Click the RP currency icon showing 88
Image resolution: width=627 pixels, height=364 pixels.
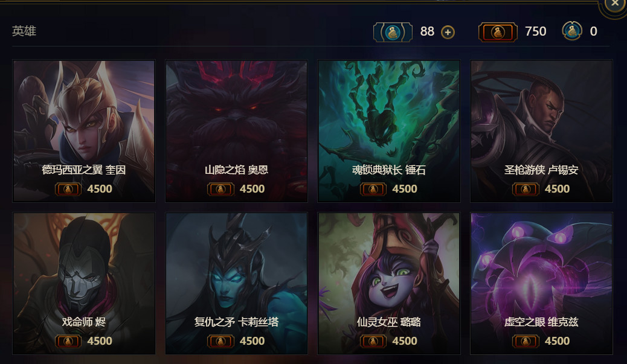pos(393,32)
